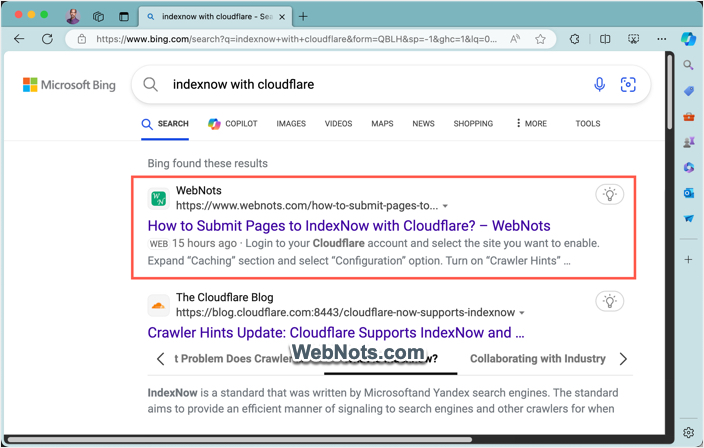The height and width of the screenshot is (448, 704).
Task: Go to Bing home via the Microsoft Bing logo
Action: pos(69,85)
